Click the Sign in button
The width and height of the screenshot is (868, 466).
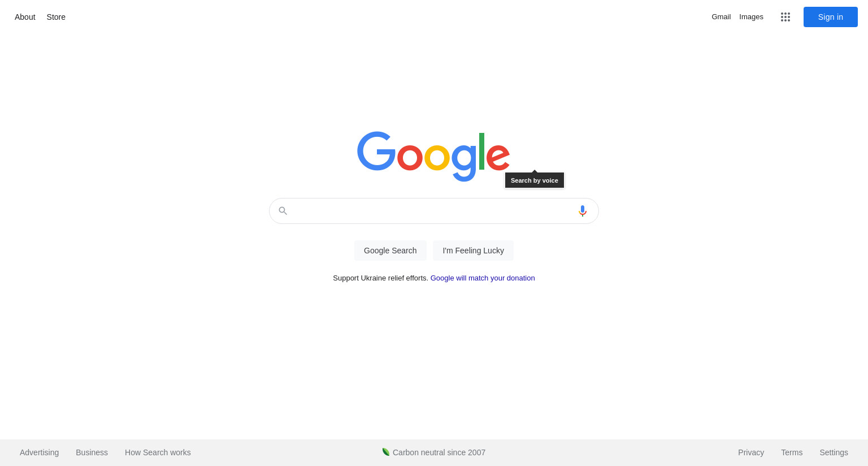[831, 17]
